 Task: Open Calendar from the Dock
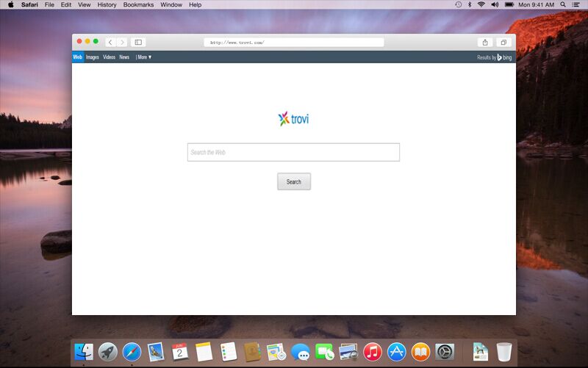(x=180, y=352)
